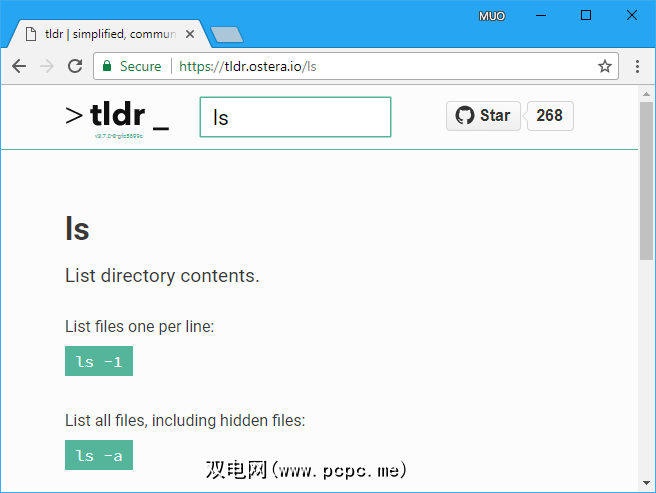Click the tldr logo
The height and width of the screenshot is (493, 656).
pyautogui.click(x=117, y=115)
